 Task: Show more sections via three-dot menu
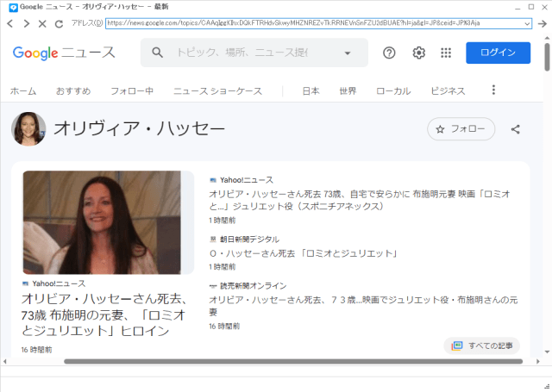[x=493, y=90]
